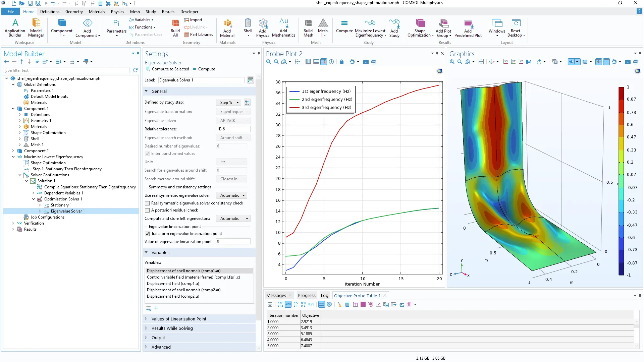
Task: Open the Physics ribbon tab
Action: (117, 11)
